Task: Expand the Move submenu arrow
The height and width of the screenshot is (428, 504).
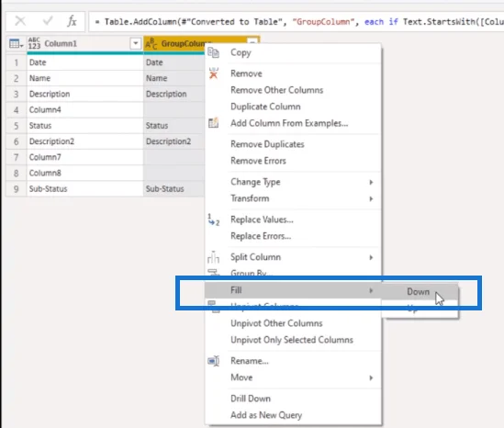Action: click(371, 377)
